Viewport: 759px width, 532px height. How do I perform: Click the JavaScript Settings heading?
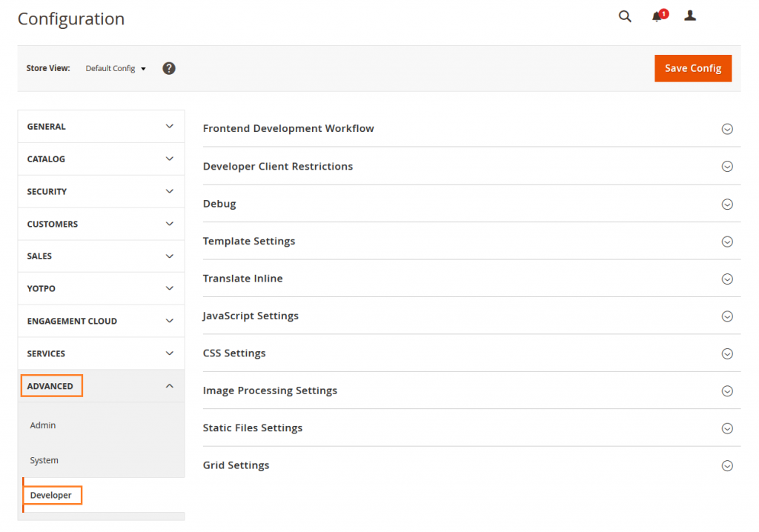point(251,316)
